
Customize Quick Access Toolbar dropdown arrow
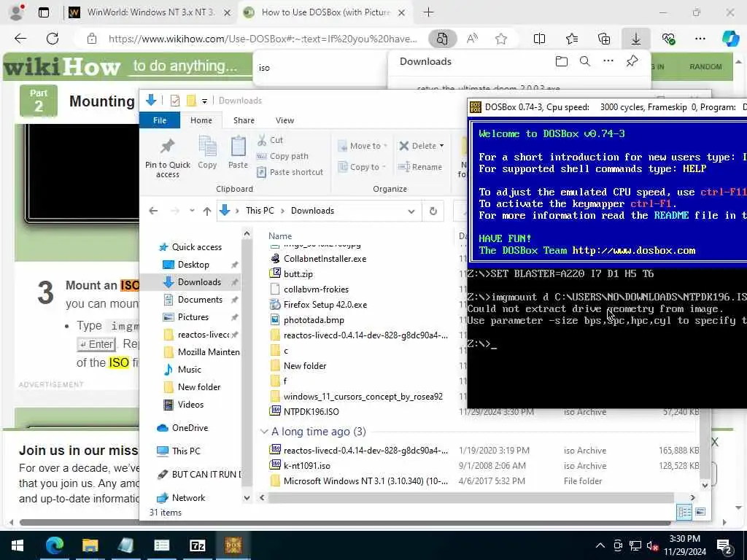204,101
